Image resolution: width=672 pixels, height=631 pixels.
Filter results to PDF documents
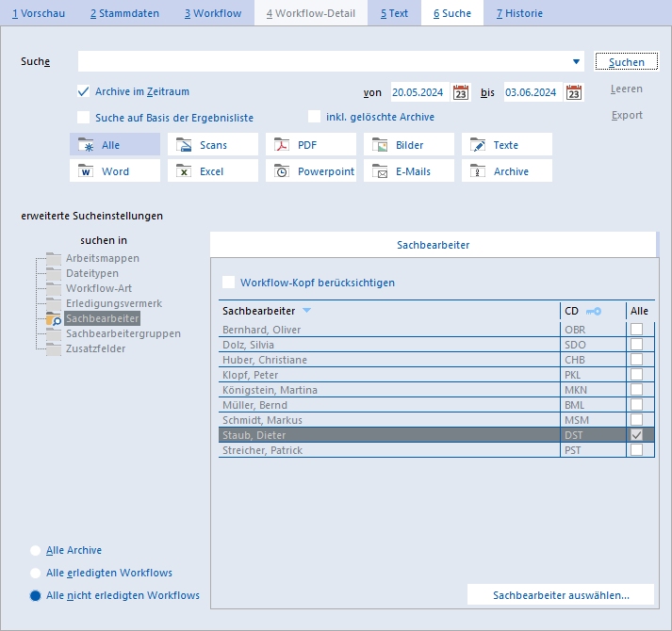311,145
